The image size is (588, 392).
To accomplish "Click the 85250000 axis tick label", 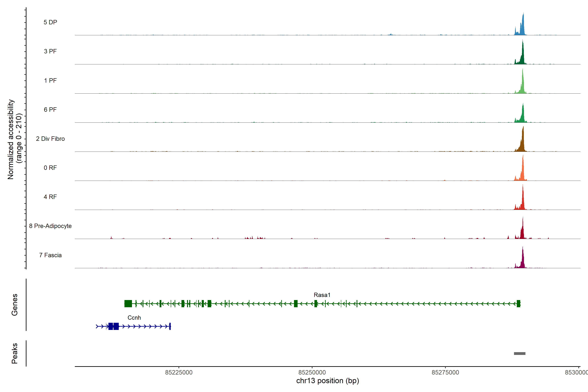I will click(x=312, y=373).
